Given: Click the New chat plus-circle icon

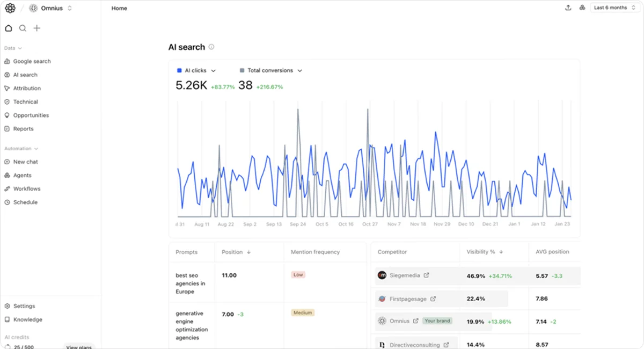Looking at the screenshot, I should coord(7,162).
